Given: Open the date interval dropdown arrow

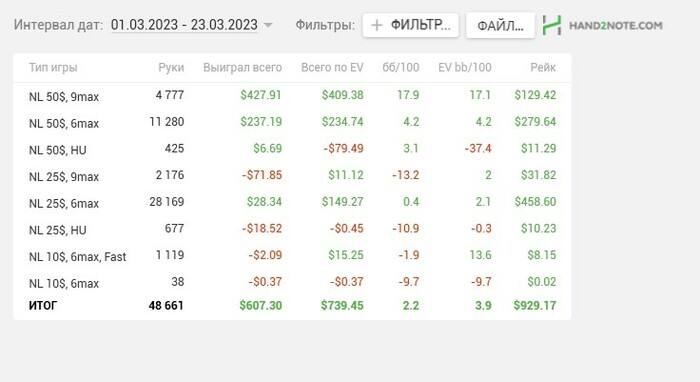Looking at the screenshot, I should tap(268, 25).
